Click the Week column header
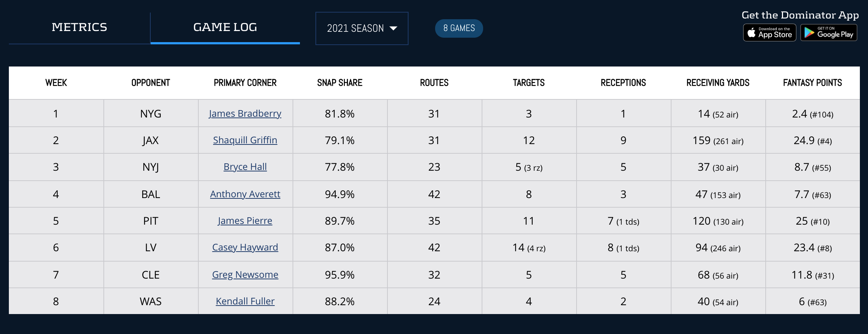Screen dimensions: 868x334 [56, 83]
